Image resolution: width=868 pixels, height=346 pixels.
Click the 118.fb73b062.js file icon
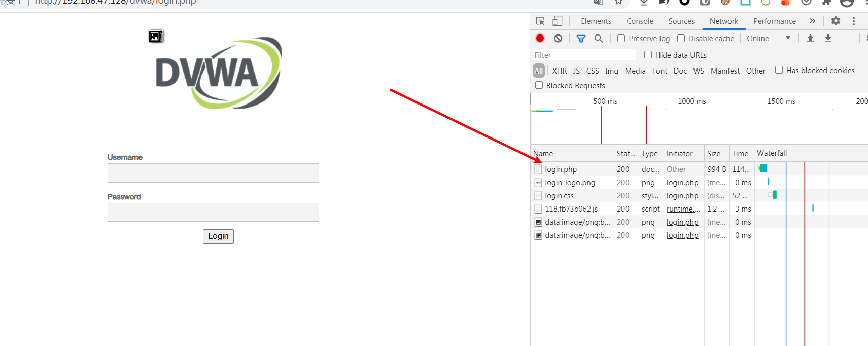click(538, 209)
